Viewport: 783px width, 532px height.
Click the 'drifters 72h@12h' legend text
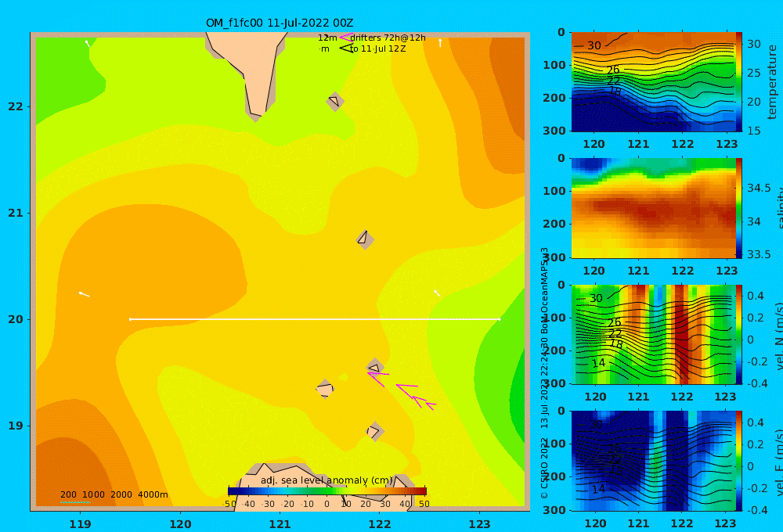[388, 38]
